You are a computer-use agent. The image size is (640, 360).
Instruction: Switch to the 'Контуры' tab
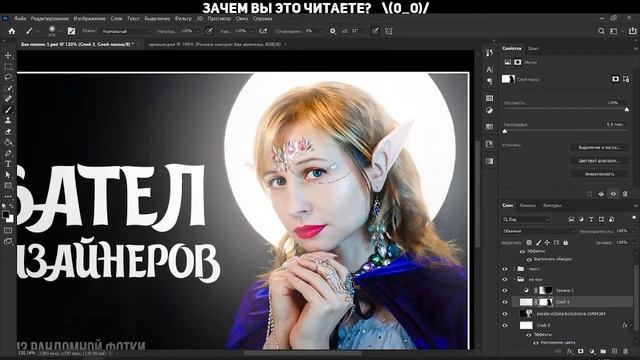[552, 205]
